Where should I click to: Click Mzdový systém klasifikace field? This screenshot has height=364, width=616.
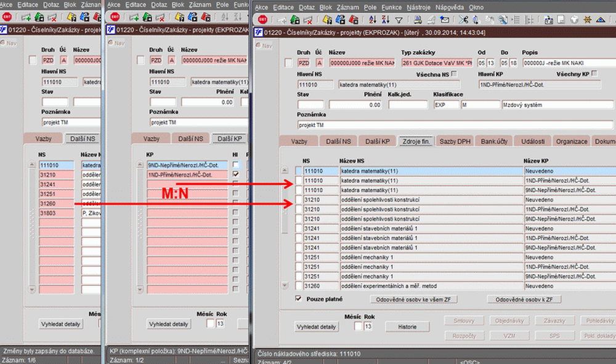tap(557, 105)
